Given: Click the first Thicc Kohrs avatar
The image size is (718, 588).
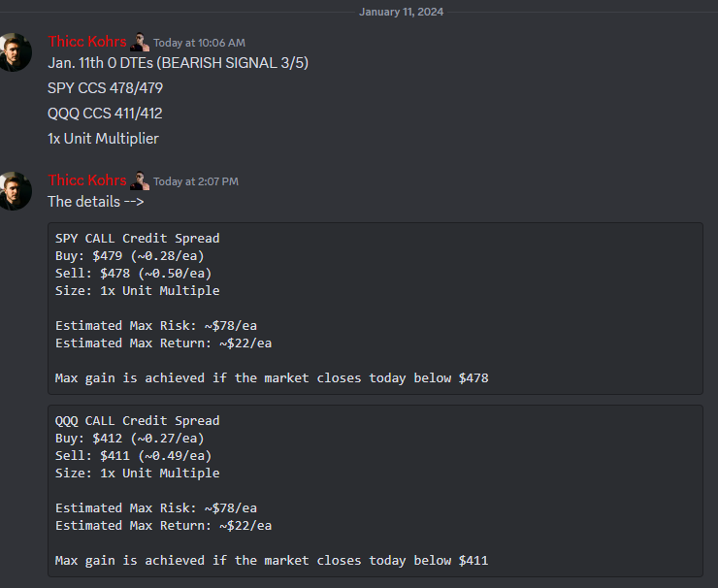Looking at the screenshot, I should click(16, 52).
